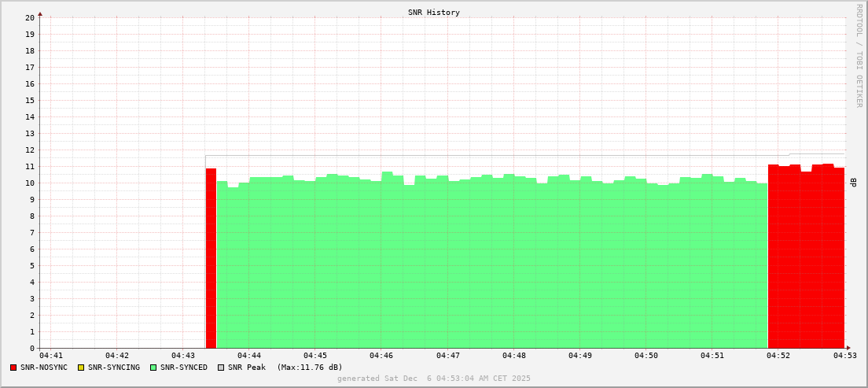Image resolution: width=868 pixels, height=388 pixels.
Task: Click the Max:11.76 dB peak value text
Action: 309,368
